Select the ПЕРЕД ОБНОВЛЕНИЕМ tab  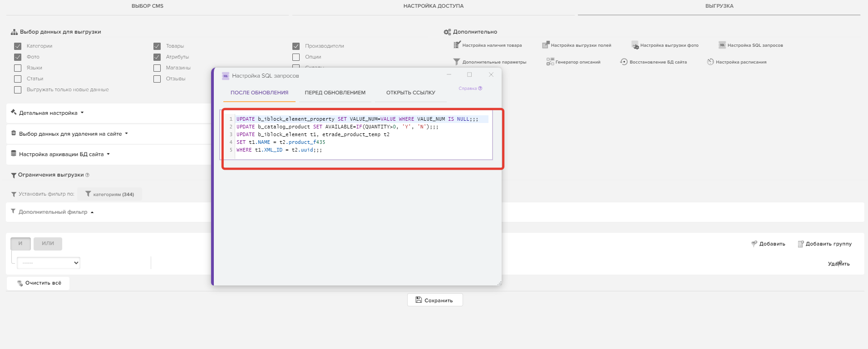(x=335, y=93)
